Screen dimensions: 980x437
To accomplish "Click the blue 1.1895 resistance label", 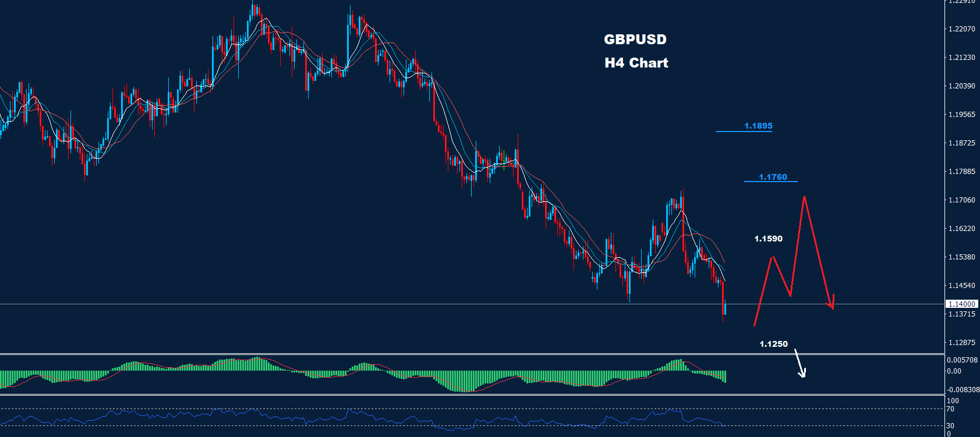I will 758,126.
